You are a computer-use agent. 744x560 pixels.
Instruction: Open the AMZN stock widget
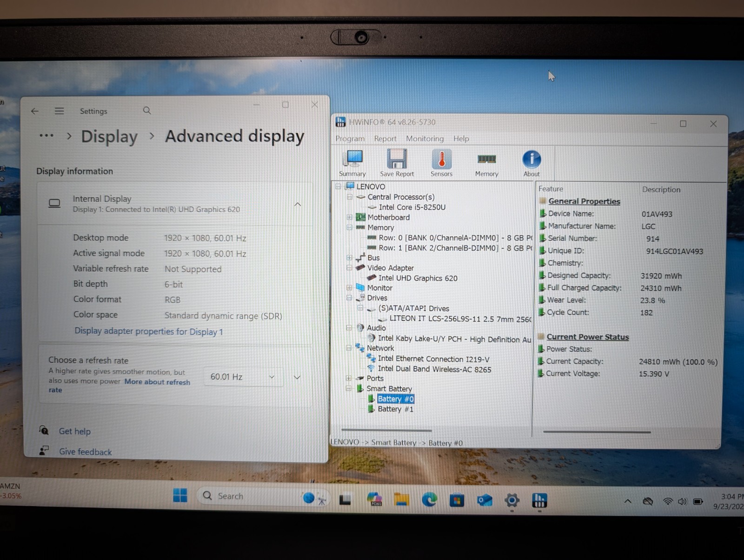click(11, 491)
